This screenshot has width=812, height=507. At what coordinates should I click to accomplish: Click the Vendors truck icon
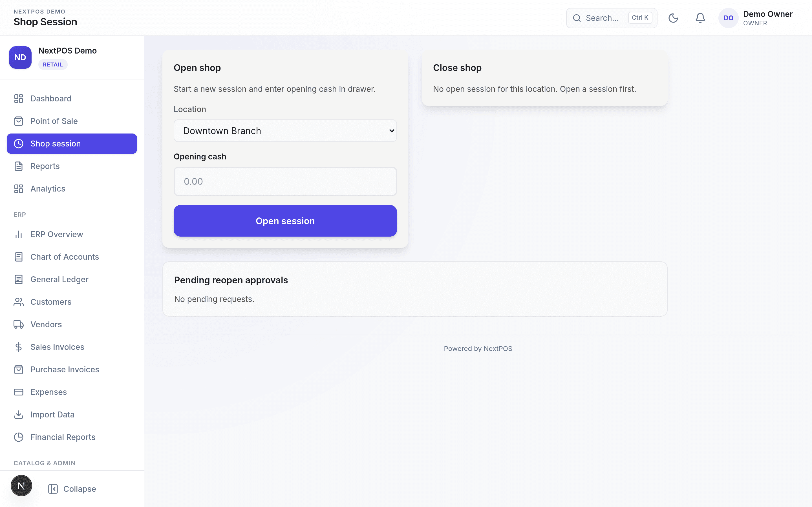pos(18,324)
